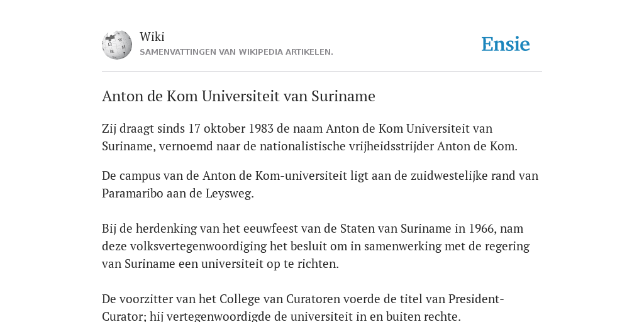Click the paragraph about the campus at Leysweg

tap(320, 184)
